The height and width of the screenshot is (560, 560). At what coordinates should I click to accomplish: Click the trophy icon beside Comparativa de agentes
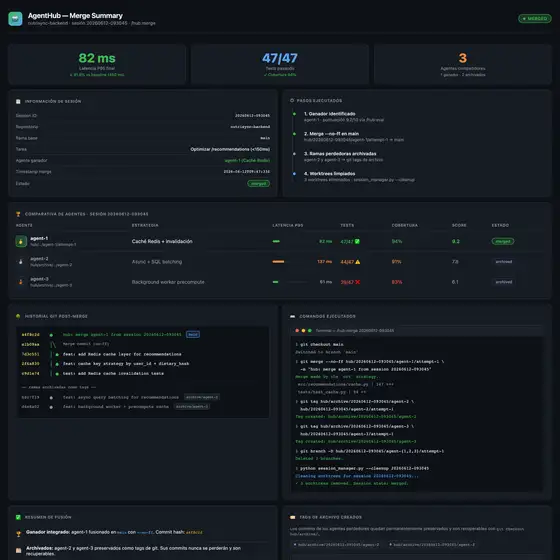coord(18,214)
